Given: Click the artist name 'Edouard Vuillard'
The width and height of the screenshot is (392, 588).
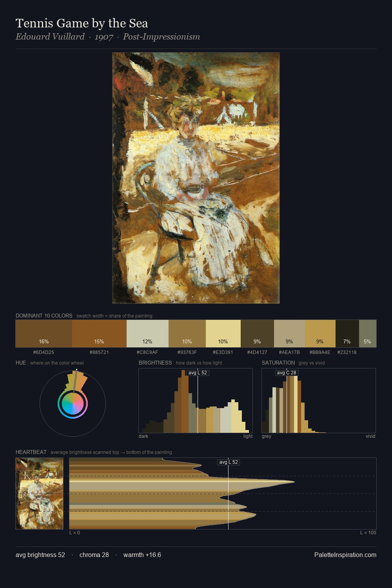Looking at the screenshot, I should 50,37.
